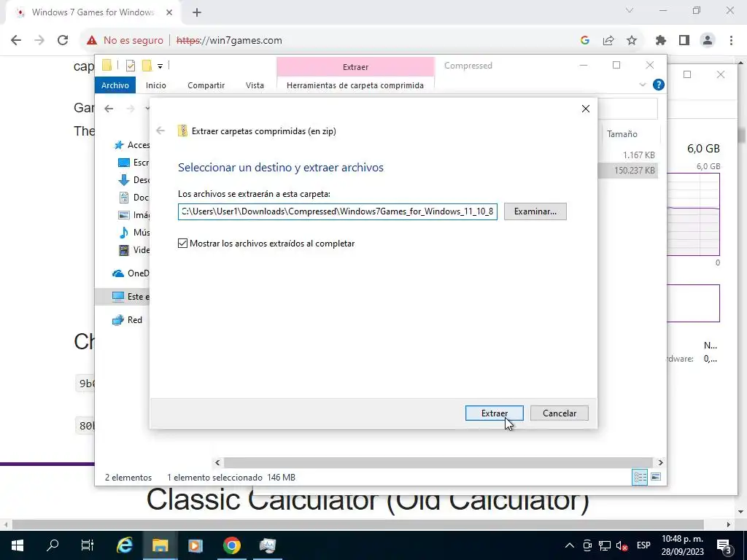Viewport: 747px width, 560px height.
Task: Switch Explorer to large icons view
Action: pyautogui.click(x=656, y=477)
